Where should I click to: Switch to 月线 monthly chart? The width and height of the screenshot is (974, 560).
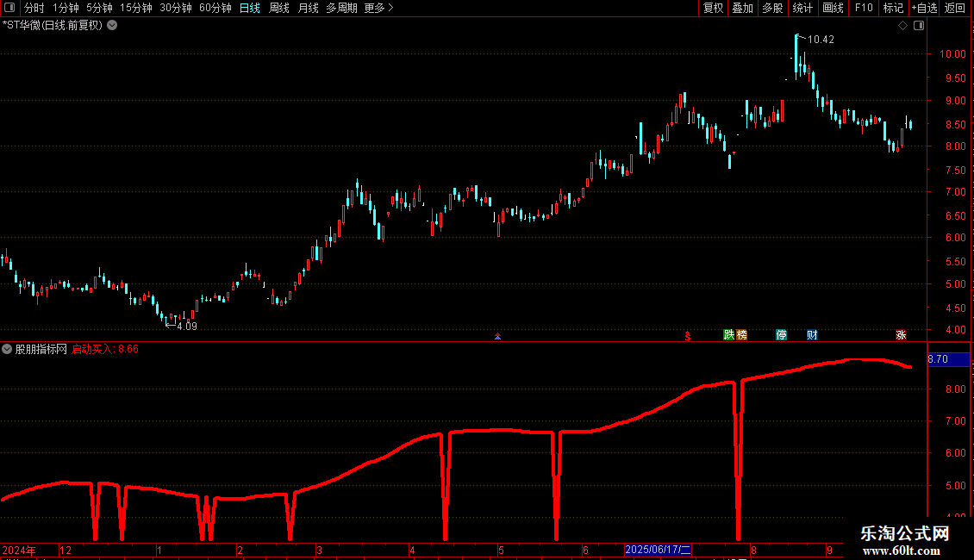[308, 8]
